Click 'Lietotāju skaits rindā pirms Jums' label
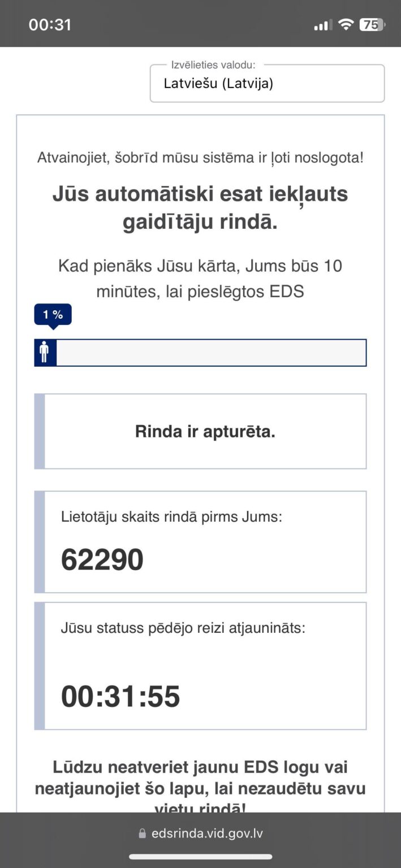Image resolution: width=401 pixels, height=868 pixels. 171,517
